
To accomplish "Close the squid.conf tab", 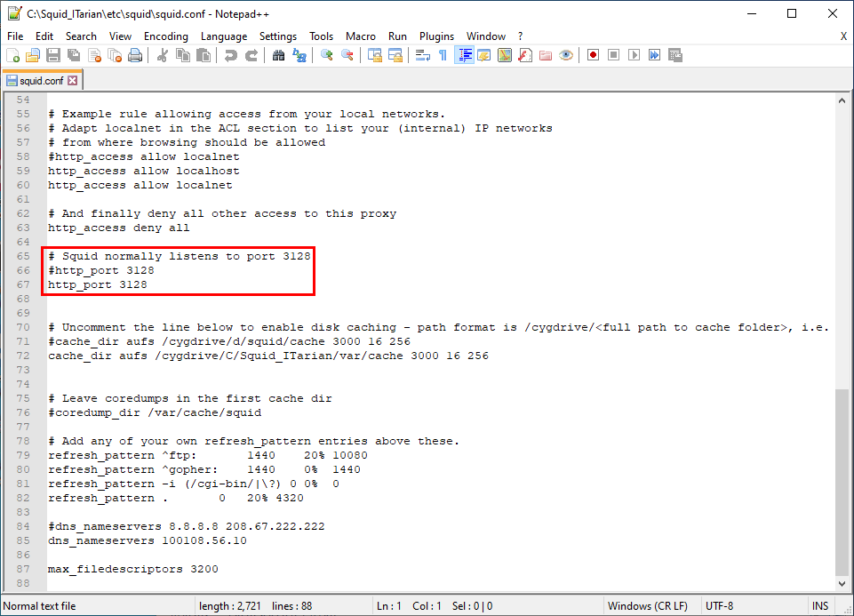I will (73, 81).
